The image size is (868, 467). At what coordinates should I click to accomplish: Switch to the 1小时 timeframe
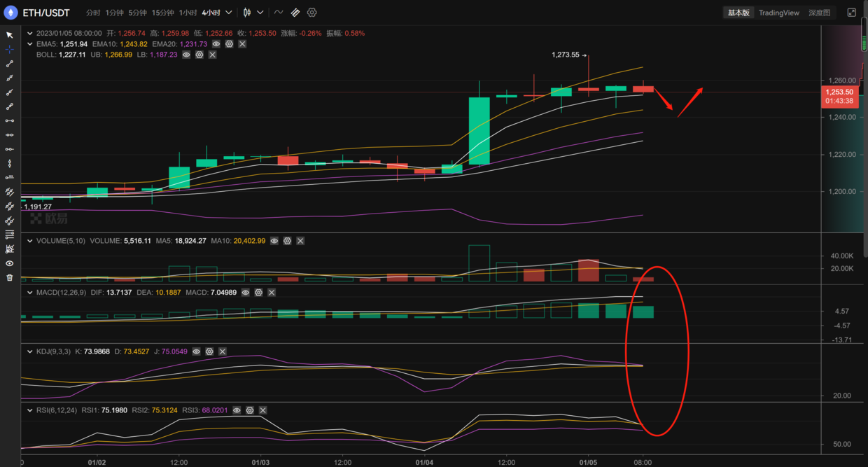point(188,13)
